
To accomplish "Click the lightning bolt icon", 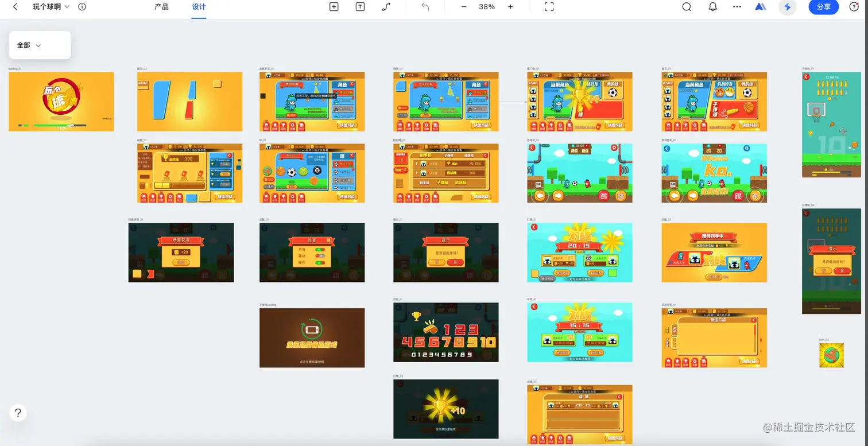I will tap(788, 7).
